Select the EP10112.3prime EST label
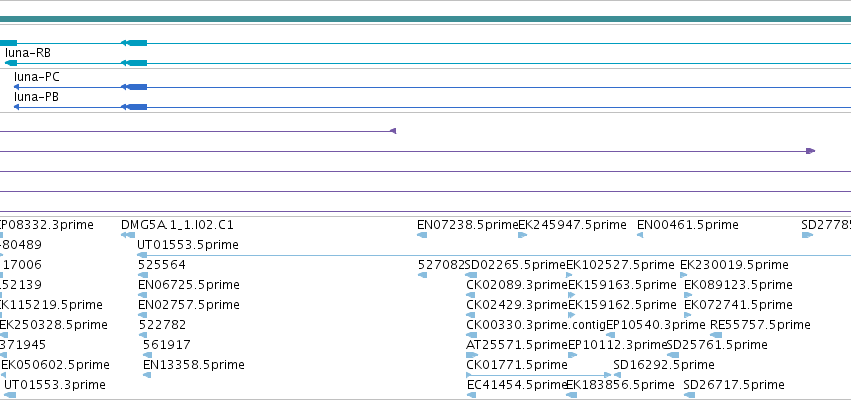 coord(617,345)
